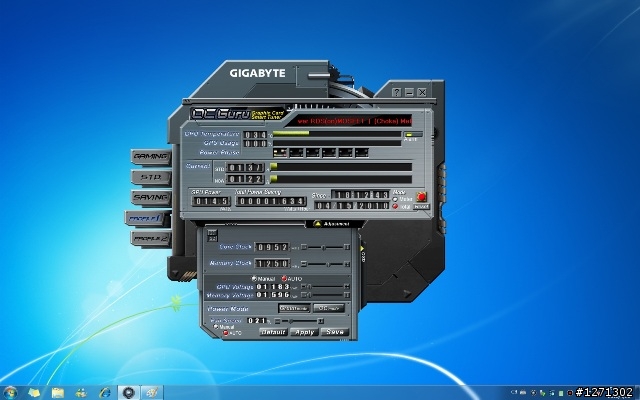
Task: Increase GPU Voltage with the plus button
Action: [x=347, y=287]
